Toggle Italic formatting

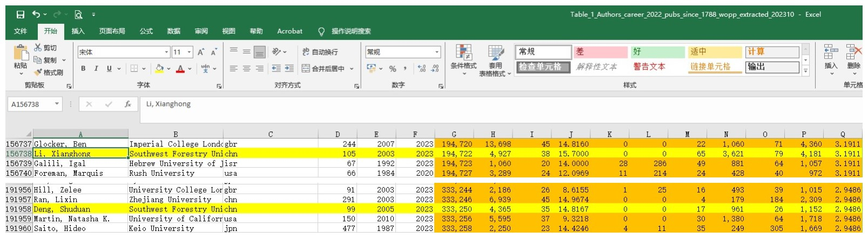[x=96, y=69]
